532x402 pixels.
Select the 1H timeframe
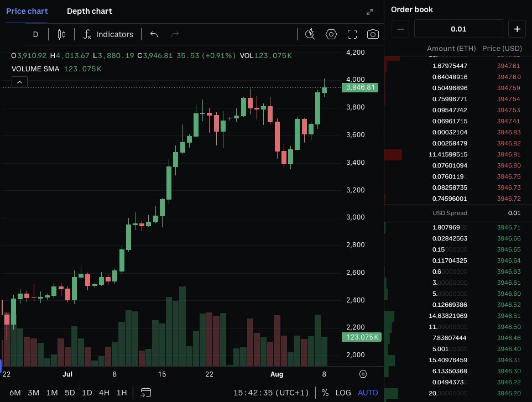121,391
